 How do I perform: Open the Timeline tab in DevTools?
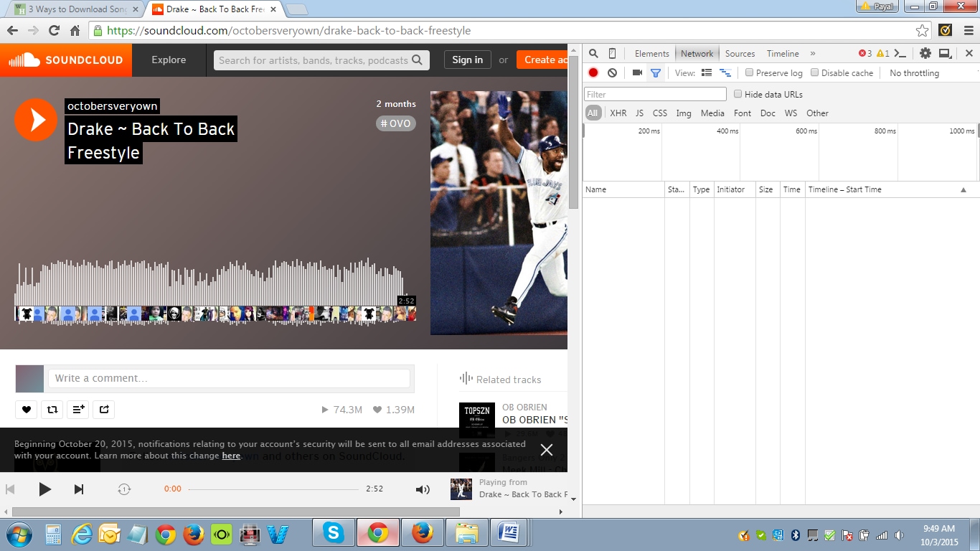point(783,54)
